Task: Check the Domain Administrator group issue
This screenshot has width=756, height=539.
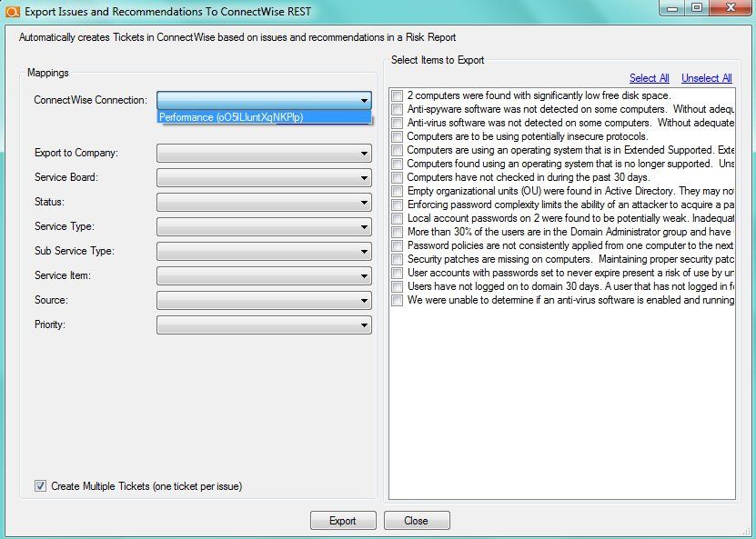Action: click(397, 232)
